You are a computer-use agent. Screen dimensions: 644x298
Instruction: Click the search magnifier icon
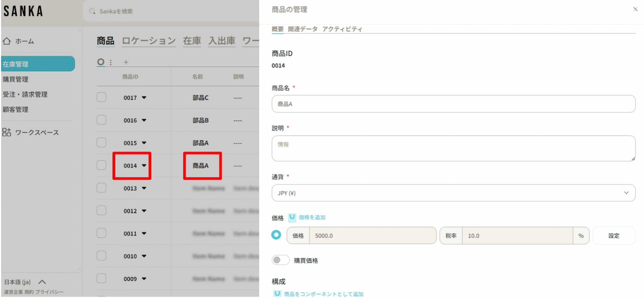92,11
